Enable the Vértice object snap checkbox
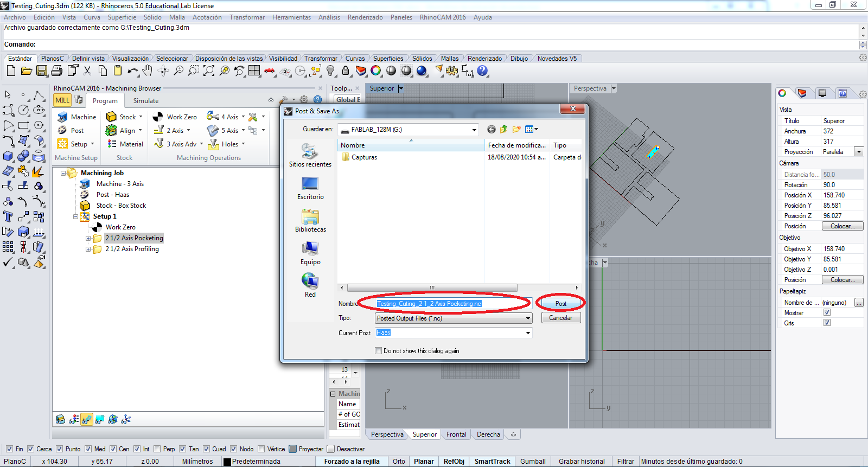Screen dimensions: 868x467 tap(261, 449)
